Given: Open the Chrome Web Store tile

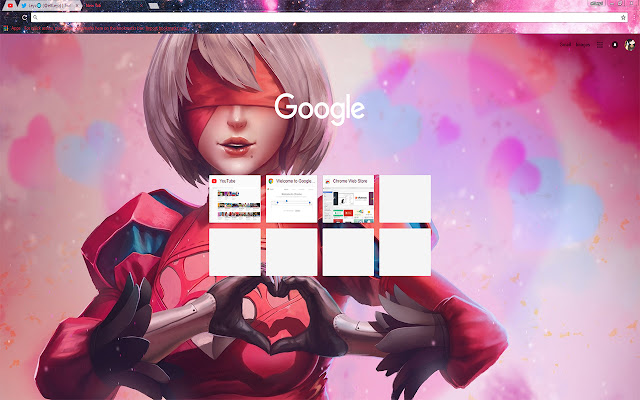Looking at the screenshot, I should click(x=348, y=199).
